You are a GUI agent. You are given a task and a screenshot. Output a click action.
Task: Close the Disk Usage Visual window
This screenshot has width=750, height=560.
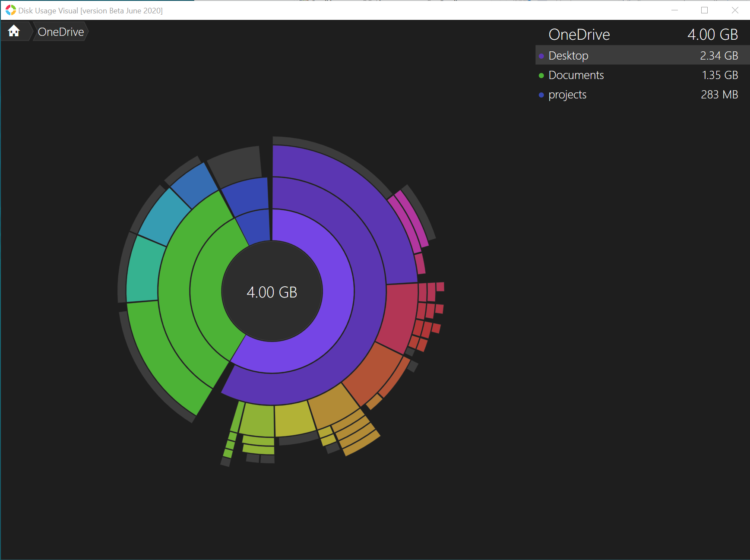coord(735,10)
